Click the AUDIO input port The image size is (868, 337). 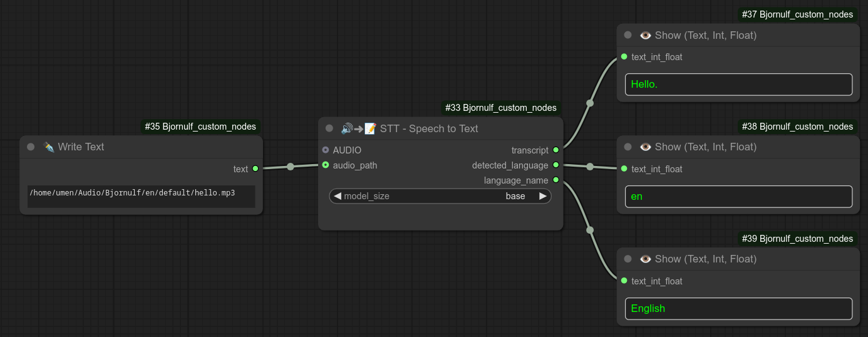326,150
